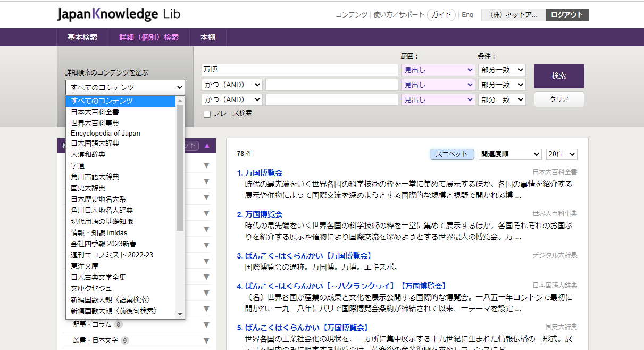
Task: Click the （株）ネットア… account name
Action: [x=514, y=15]
